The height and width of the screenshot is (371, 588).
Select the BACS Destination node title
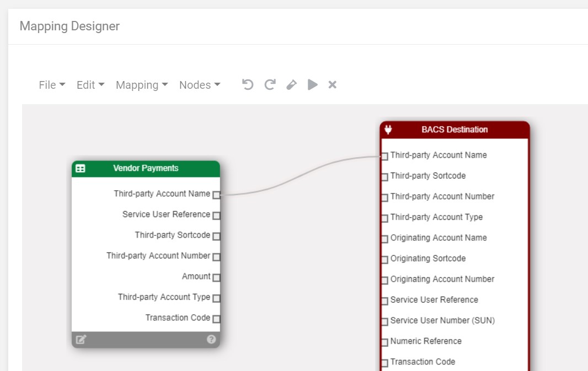point(455,130)
